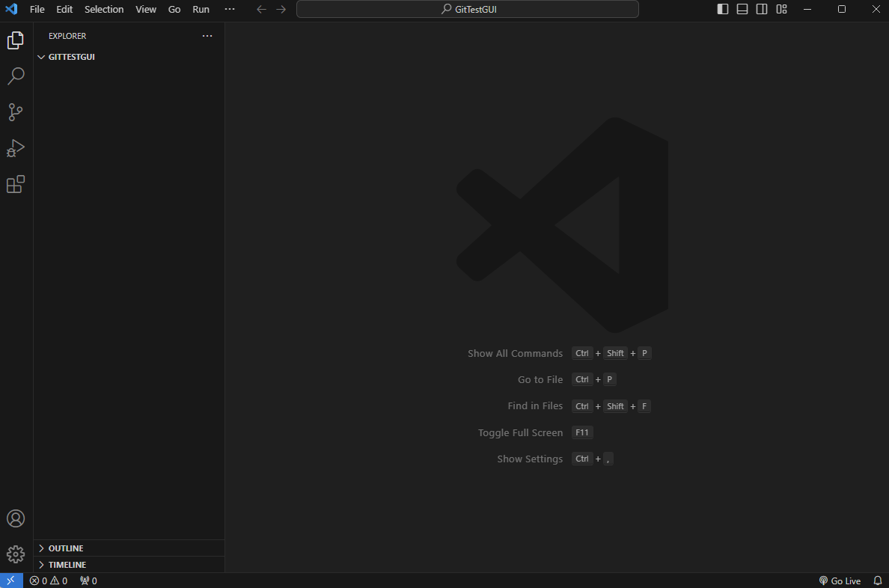Open Run and Debug view icon
The height and width of the screenshot is (588, 889).
point(16,148)
